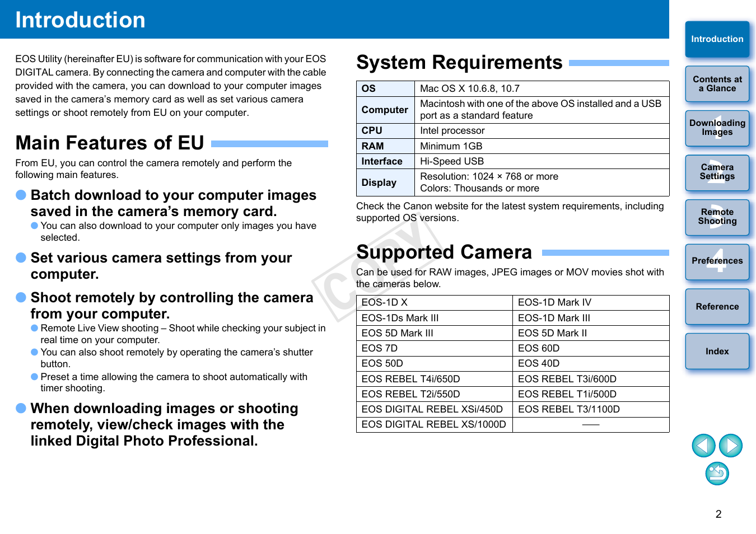Click the 'Can be used for RAW images' sentence
Screen dimensions: 756x534
[x=510, y=278]
